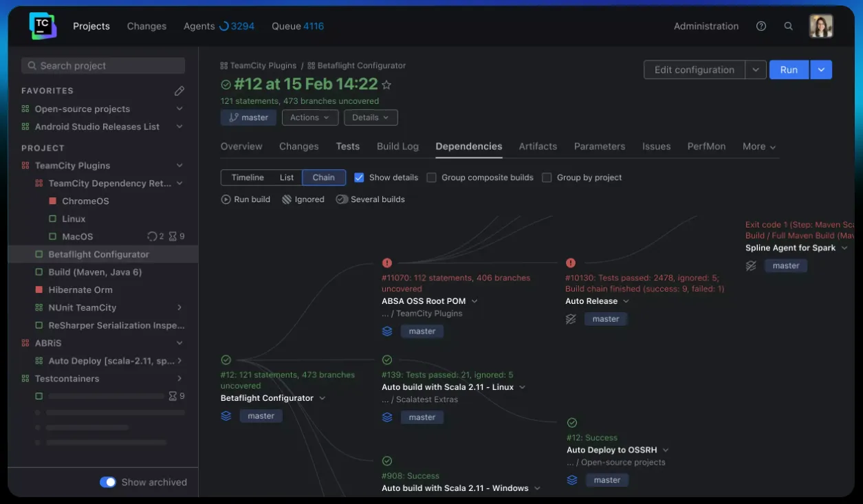Open the Edit configuration dropdown arrow

tap(756, 69)
